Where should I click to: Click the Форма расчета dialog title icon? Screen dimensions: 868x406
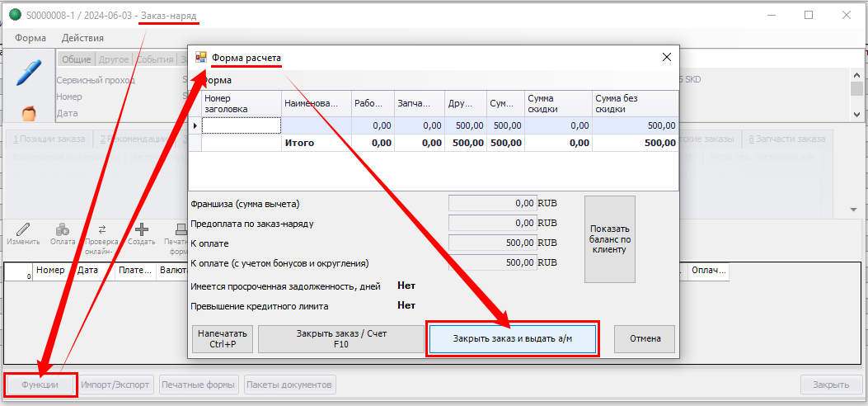[x=200, y=58]
